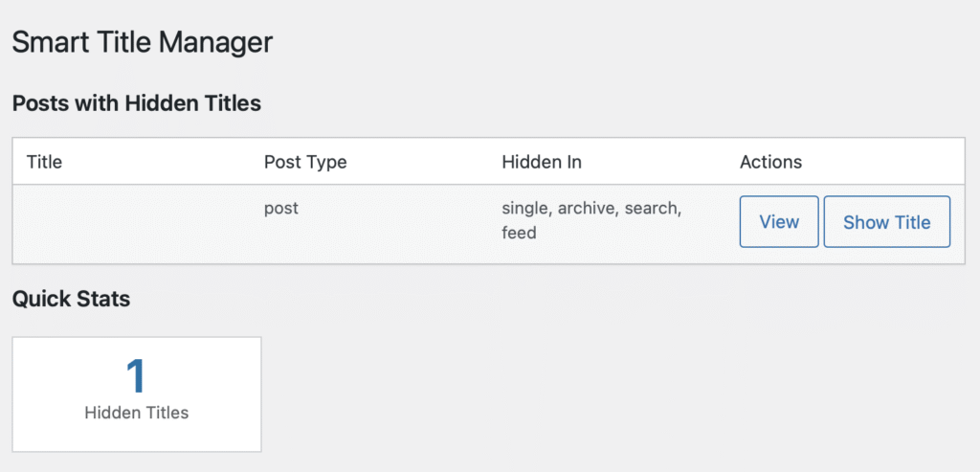Click the "post" value in the table row
Image resolution: width=980 pixels, height=472 pixels.
pos(281,208)
